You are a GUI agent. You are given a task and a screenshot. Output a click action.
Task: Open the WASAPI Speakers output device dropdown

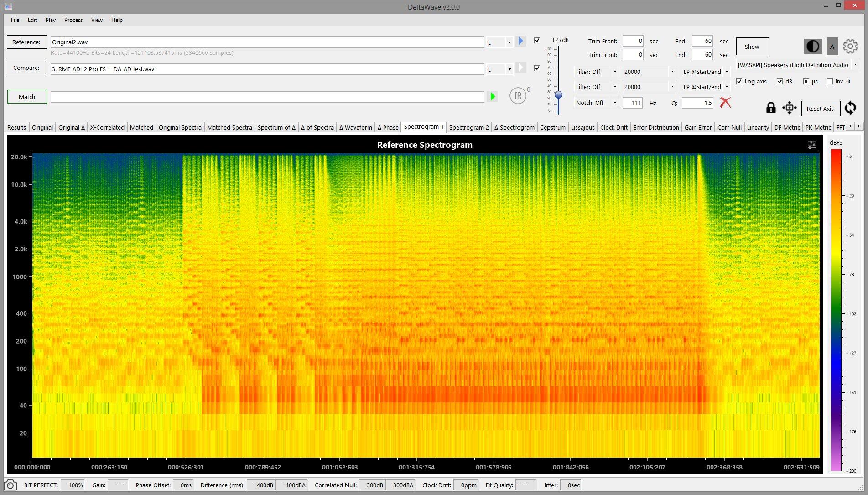point(797,65)
